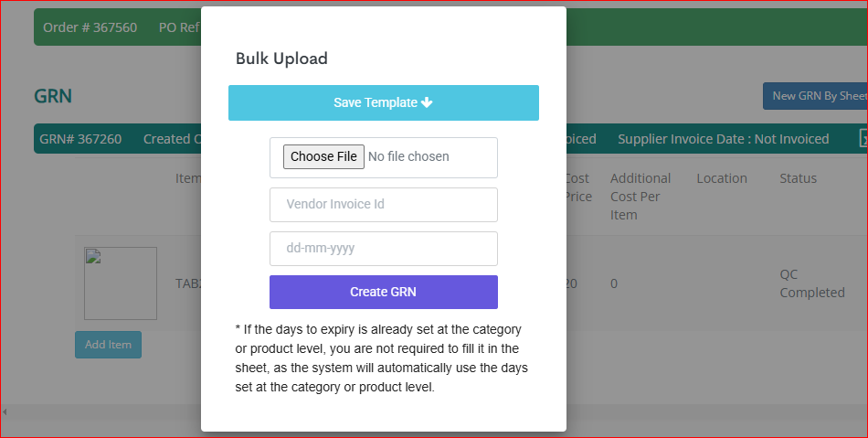
Task: Click the download arrow in Save Template
Action: click(427, 102)
